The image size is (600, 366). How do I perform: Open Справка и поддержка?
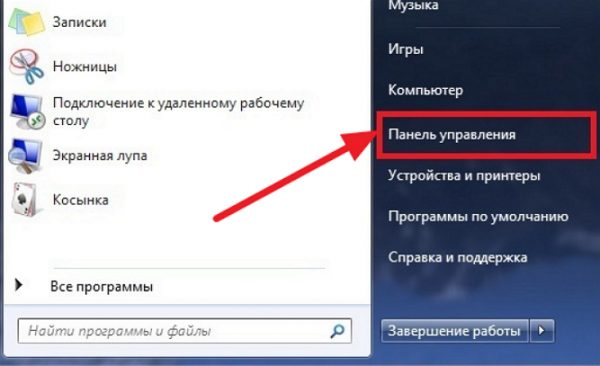(458, 257)
